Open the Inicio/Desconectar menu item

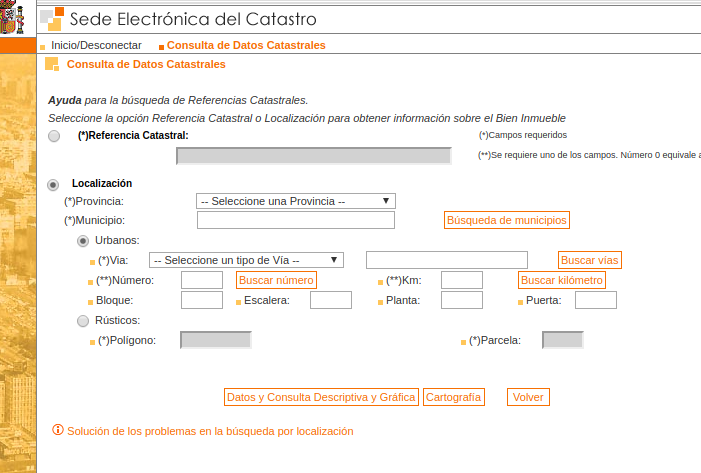click(96, 45)
